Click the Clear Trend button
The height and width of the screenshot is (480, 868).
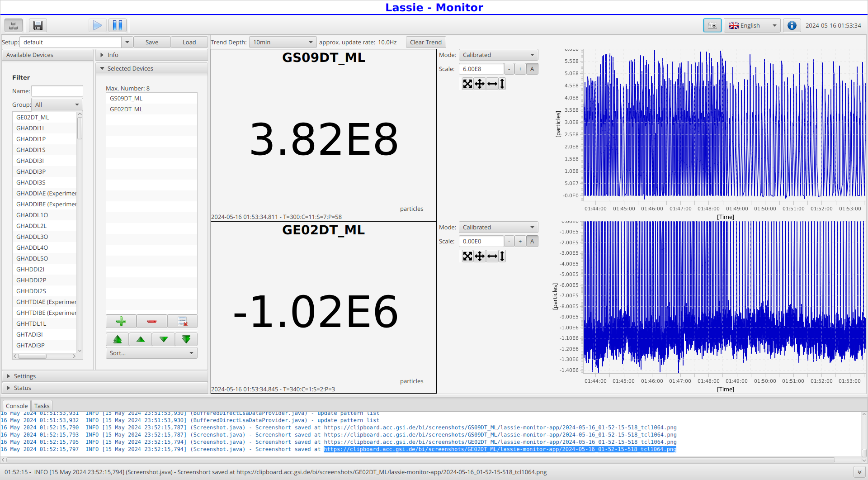[x=426, y=42]
